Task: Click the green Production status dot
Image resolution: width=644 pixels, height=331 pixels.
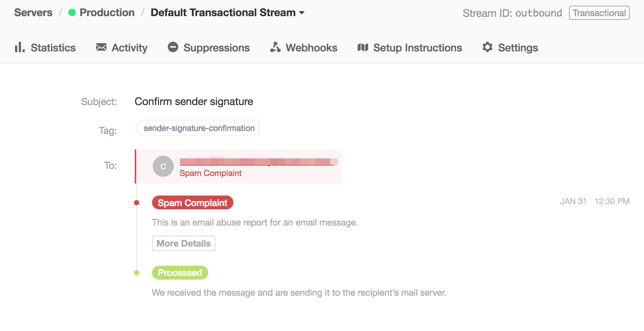Action: click(x=72, y=13)
